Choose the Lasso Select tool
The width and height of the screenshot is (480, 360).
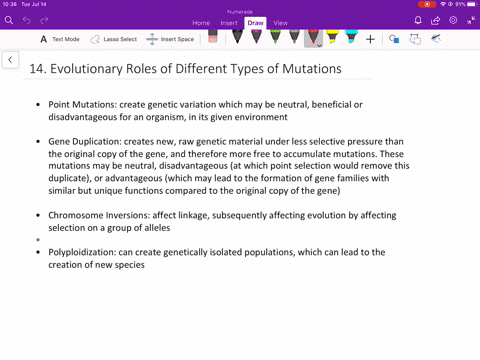pos(114,39)
